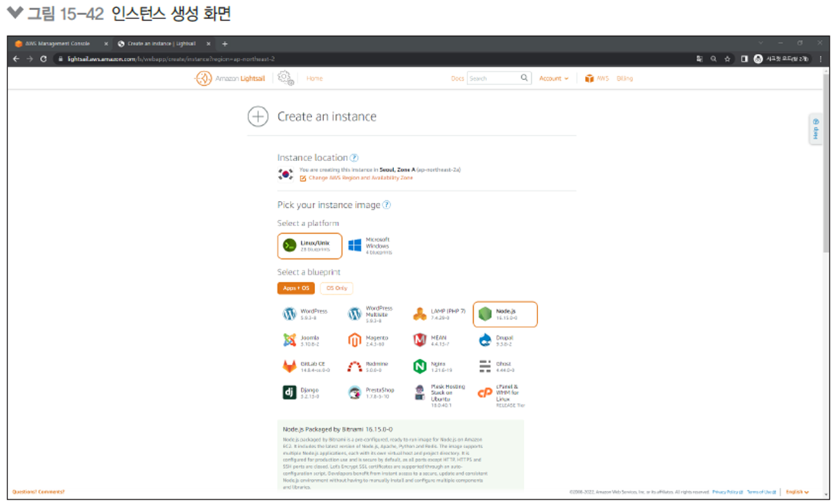Open Pick your instance image help icon
This screenshot has height=504, width=837.
(x=387, y=205)
